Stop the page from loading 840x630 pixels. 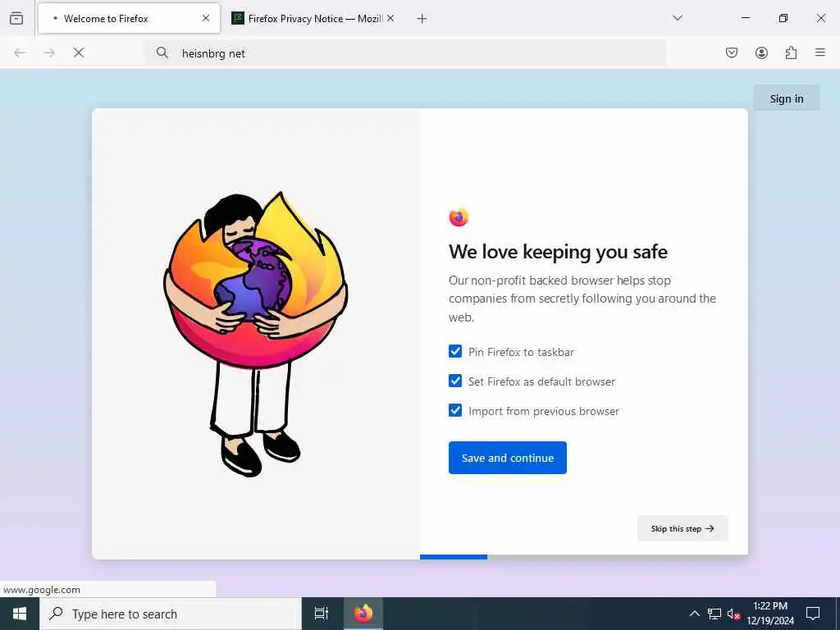coord(79,52)
